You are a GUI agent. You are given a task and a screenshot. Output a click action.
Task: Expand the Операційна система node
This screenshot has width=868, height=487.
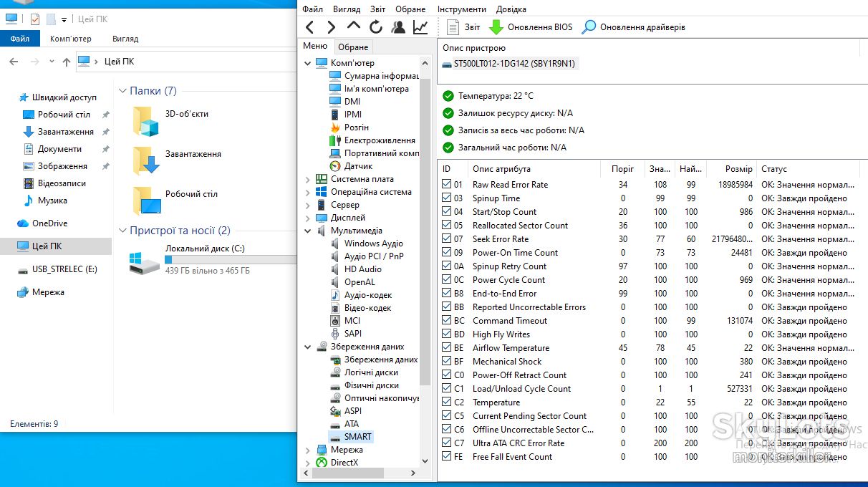pyautogui.click(x=307, y=192)
